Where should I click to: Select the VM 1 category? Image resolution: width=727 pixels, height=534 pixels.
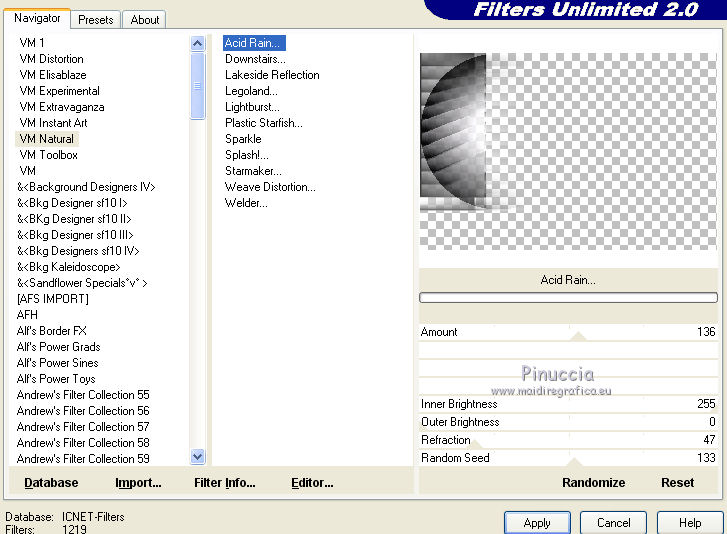pos(32,43)
